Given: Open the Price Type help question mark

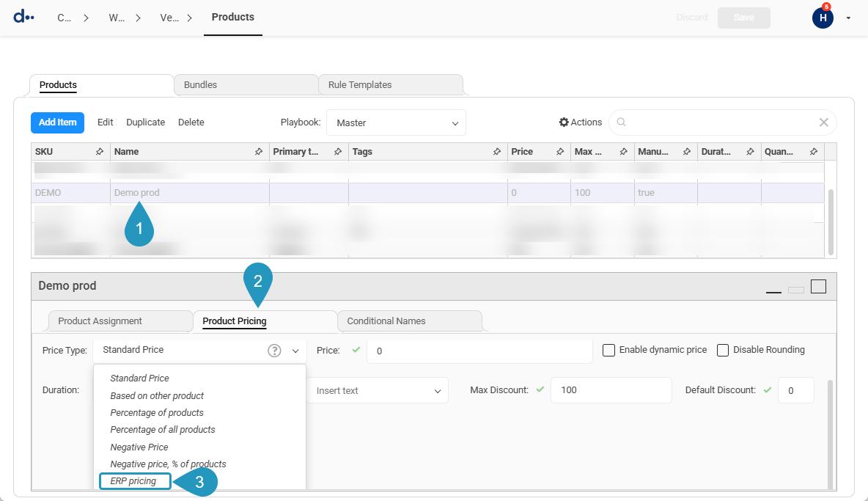Looking at the screenshot, I should coord(274,351).
